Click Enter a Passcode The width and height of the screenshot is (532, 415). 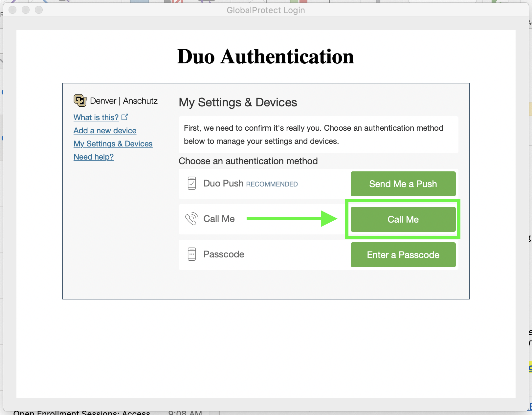[403, 254]
